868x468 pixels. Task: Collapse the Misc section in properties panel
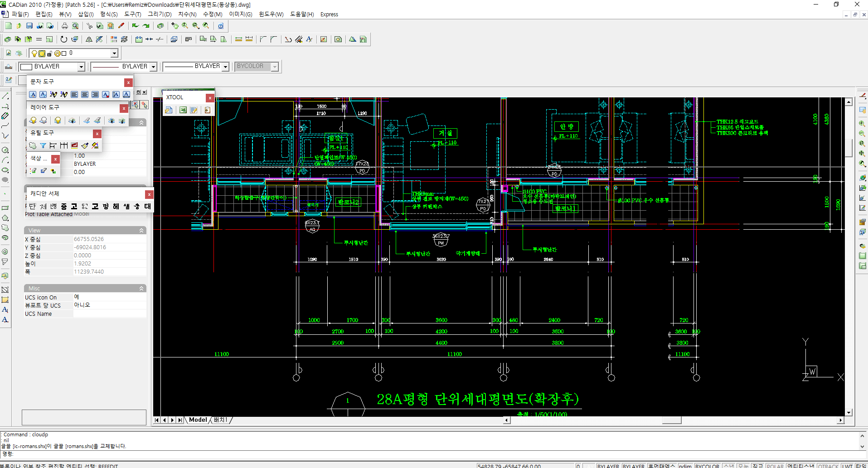tap(141, 289)
